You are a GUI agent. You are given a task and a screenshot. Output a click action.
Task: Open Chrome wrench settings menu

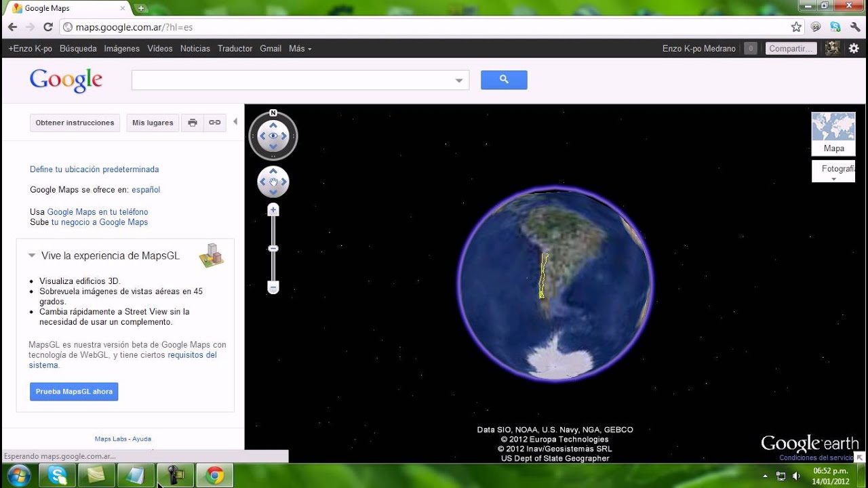coord(854,27)
